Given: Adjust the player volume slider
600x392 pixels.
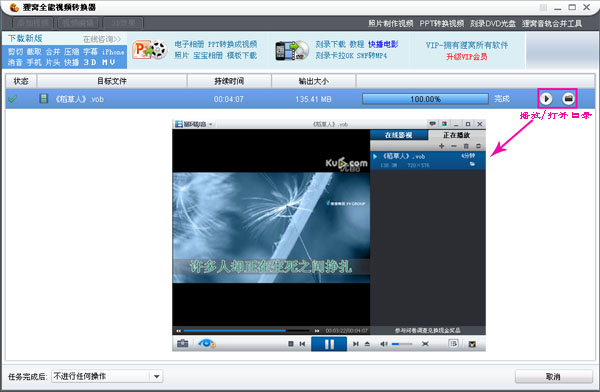Looking at the screenshot, I should 402,344.
